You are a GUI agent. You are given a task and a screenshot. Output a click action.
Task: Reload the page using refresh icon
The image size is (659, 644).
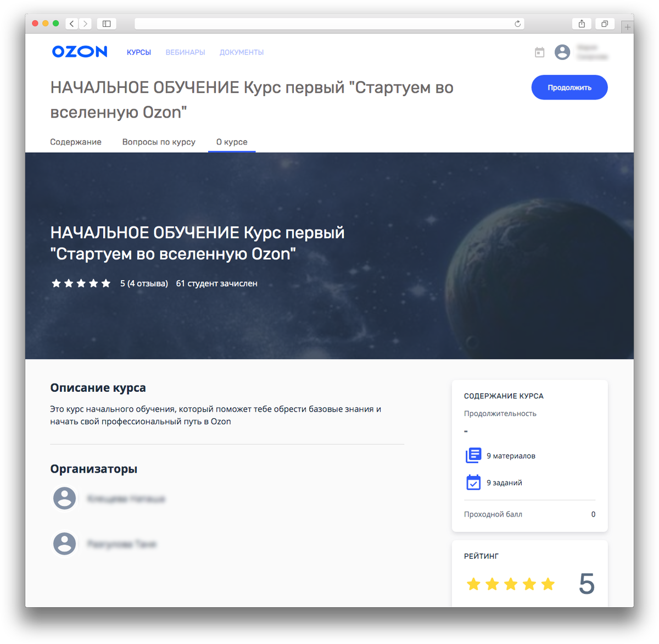(x=517, y=24)
